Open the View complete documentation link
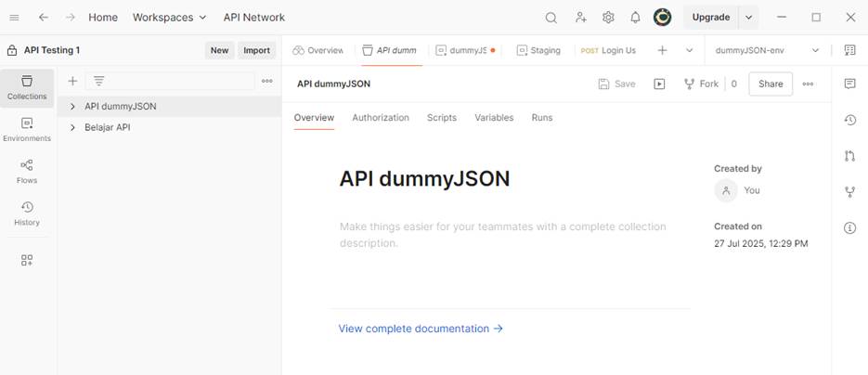This screenshot has height=375, width=868. 421,329
